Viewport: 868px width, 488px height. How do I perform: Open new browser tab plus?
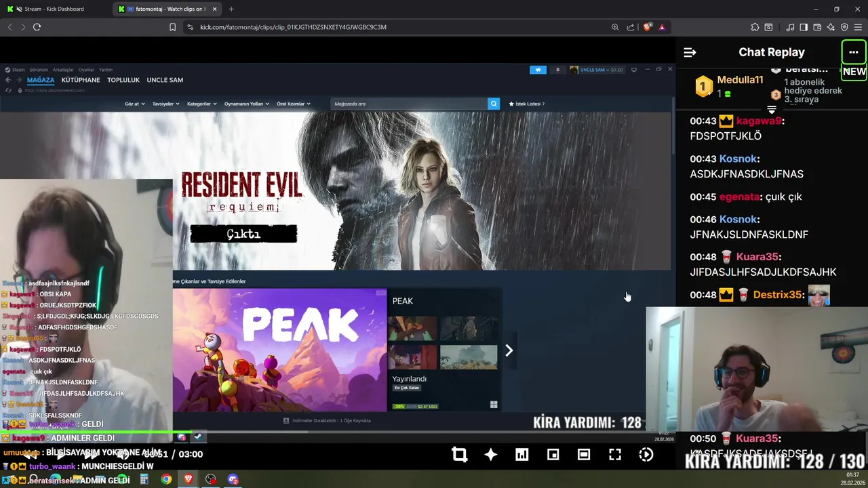pos(231,9)
